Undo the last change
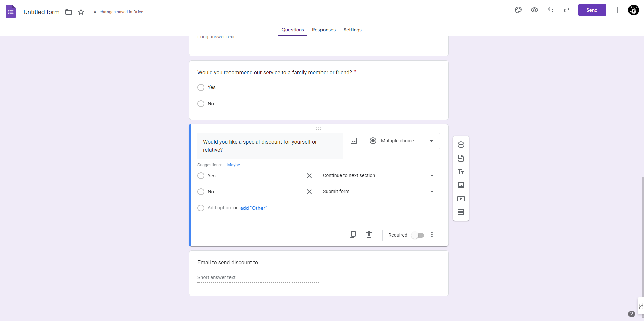The image size is (644, 321). 551,10
